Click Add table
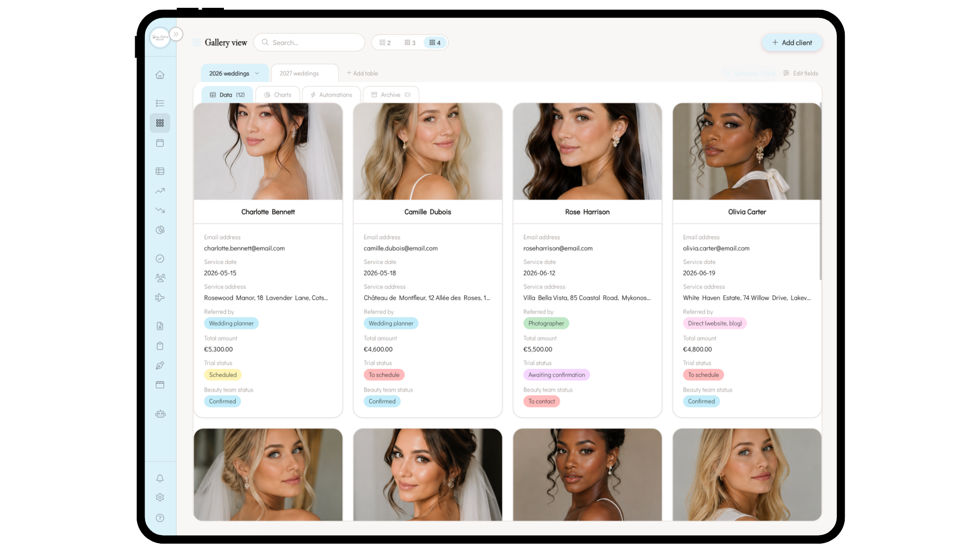980x551 pixels. click(x=363, y=73)
